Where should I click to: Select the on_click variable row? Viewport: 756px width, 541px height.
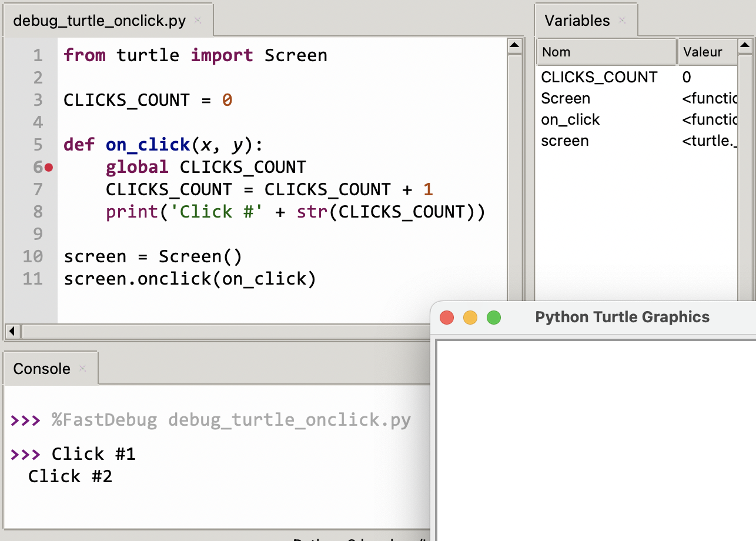tap(570, 119)
